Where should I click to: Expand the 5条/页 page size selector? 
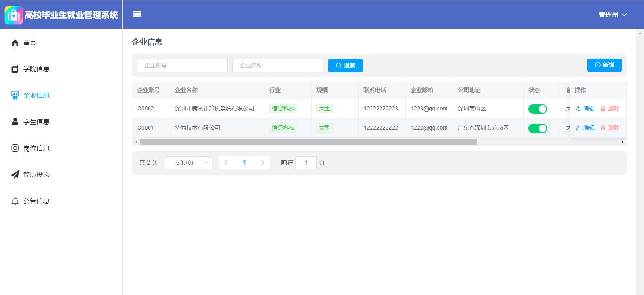point(188,163)
